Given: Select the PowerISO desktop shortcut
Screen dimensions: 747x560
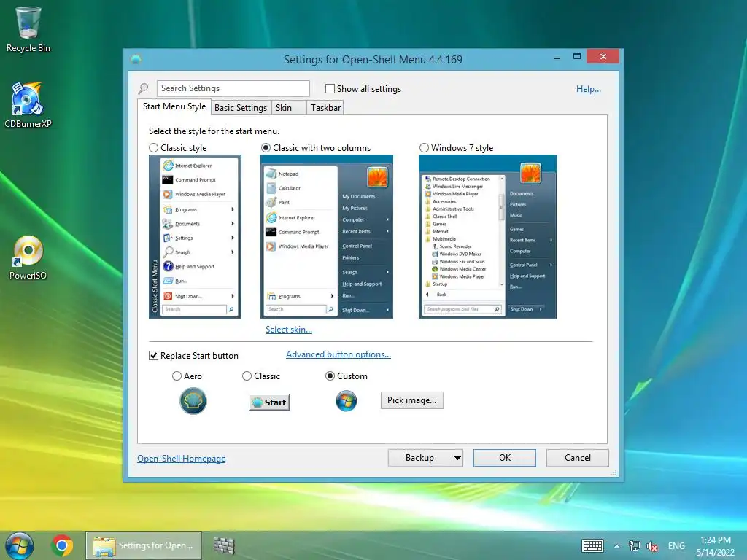Looking at the screenshot, I should [28, 257].
